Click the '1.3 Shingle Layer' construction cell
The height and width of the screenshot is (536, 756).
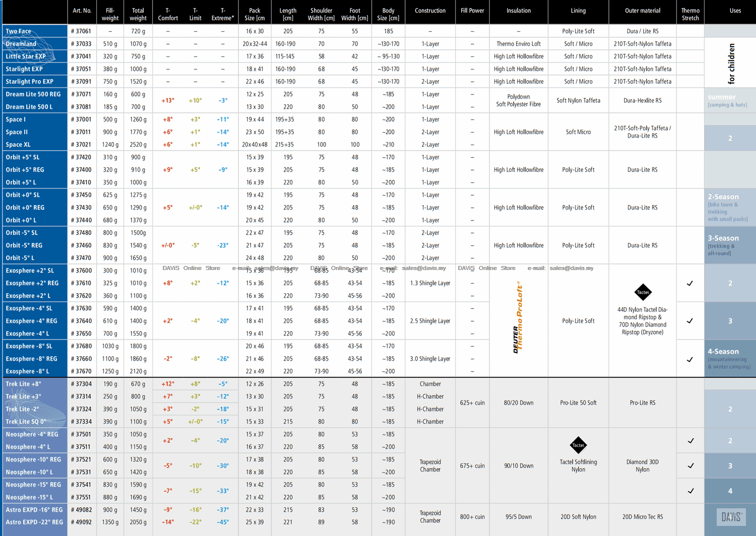(x=430, y=283)
